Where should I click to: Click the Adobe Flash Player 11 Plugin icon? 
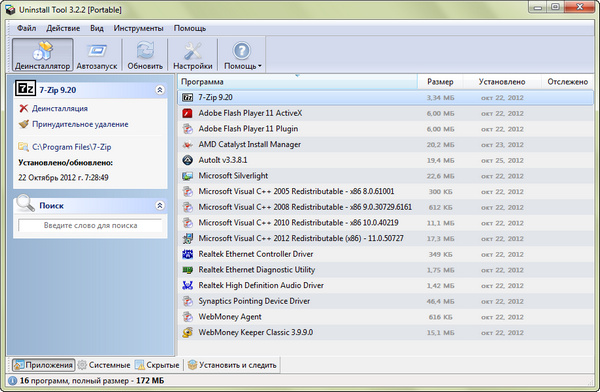coord(188,129)
